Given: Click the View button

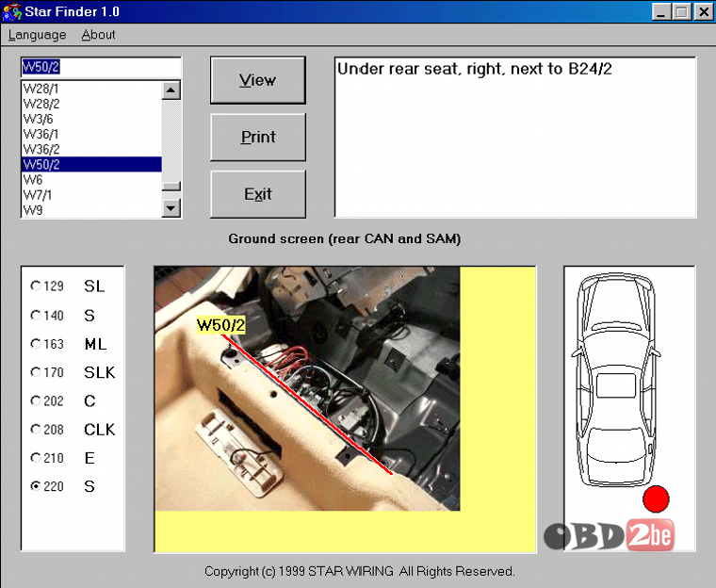Looking at the screenshot, I should (258, 80).
